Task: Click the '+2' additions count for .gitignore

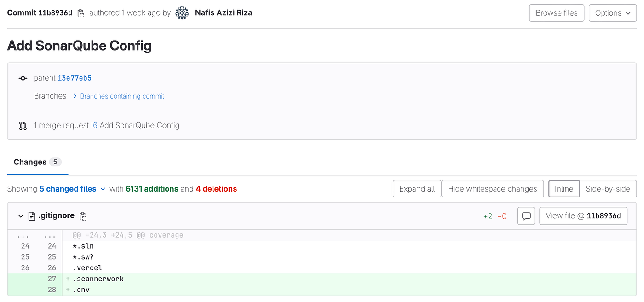Action: coord(488,216)
